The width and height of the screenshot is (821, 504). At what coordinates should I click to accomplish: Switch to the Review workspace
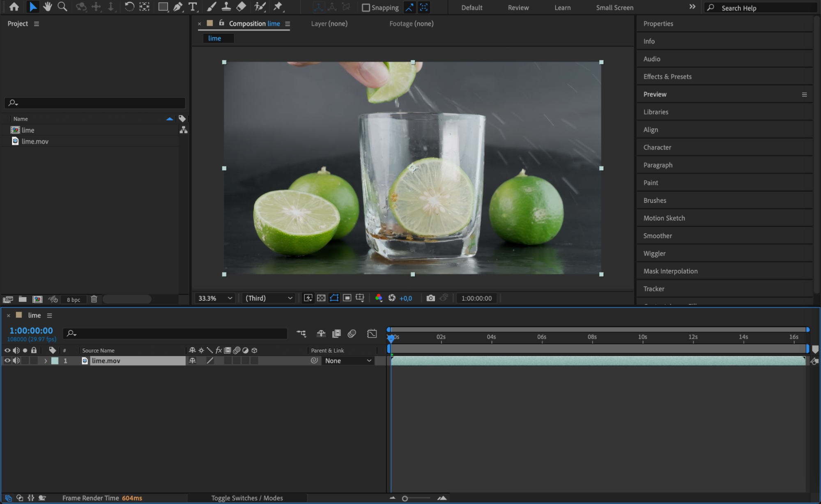tap(518, 8)
